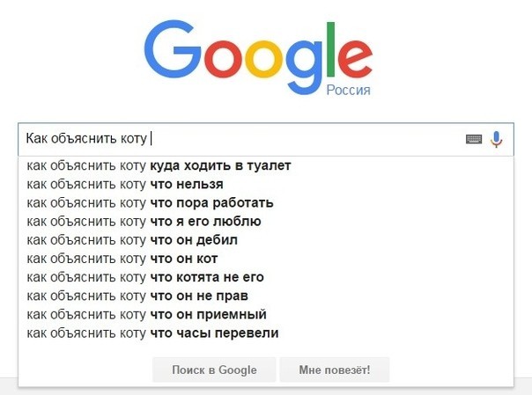Select suggestion 'что он дебил'
Viewport: 532px width, 395px height.
pyautogui.click(x=266, y=240)
